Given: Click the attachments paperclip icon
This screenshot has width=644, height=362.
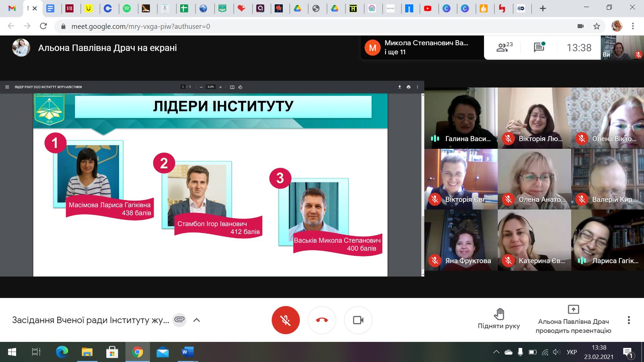Looking at the screenshot, I should (x=179, y=320).
